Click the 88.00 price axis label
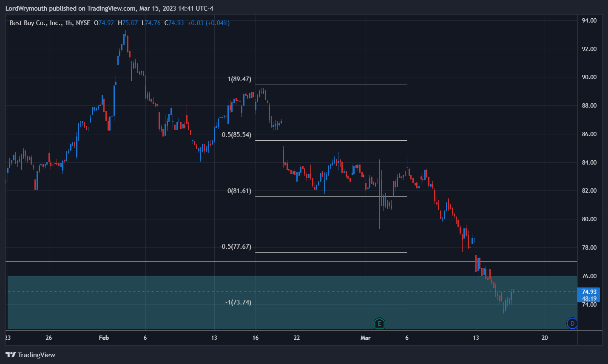Screen dimensions: 608x364 coord(589,105)
